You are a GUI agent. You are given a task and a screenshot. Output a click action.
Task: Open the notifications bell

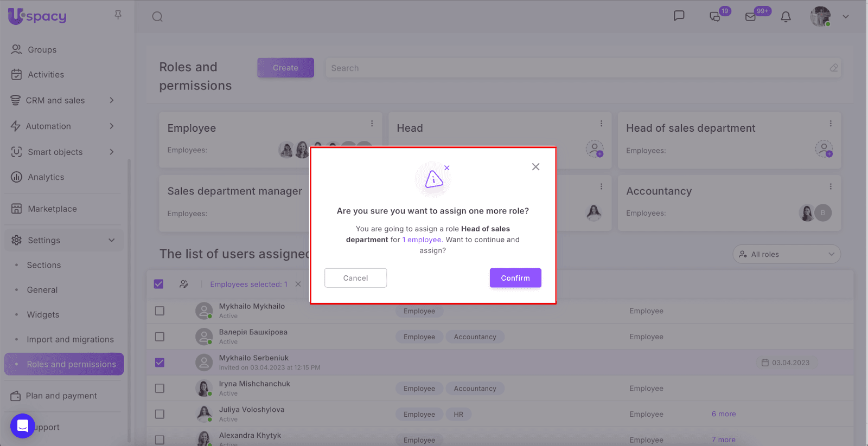point(786,17)
